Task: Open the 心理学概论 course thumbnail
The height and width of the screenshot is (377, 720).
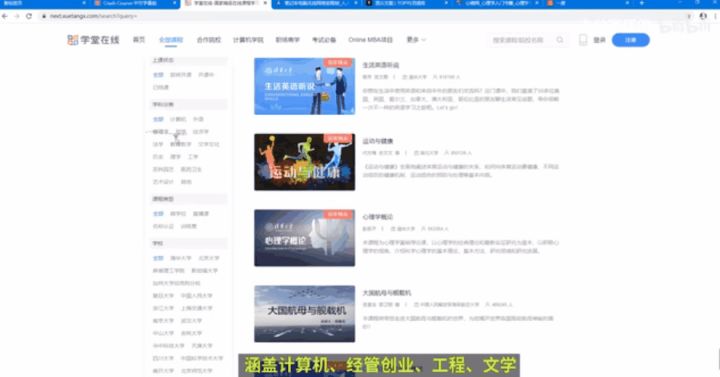Action: pos(304,238)
